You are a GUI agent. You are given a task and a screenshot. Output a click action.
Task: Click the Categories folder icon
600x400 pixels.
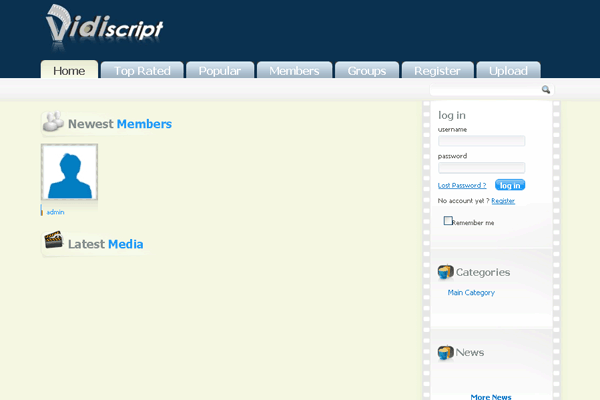[x=446, y=272]
